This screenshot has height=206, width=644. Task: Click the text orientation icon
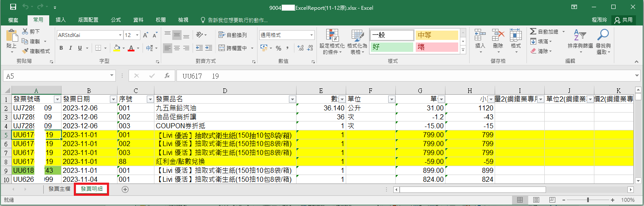click(x=200, y=35)
